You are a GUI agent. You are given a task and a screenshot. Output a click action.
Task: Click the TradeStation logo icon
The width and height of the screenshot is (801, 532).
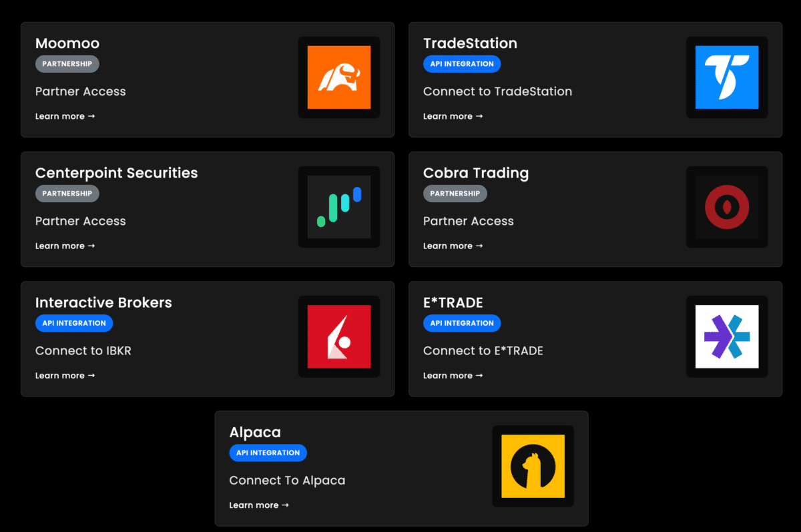[x=727, y=77]
